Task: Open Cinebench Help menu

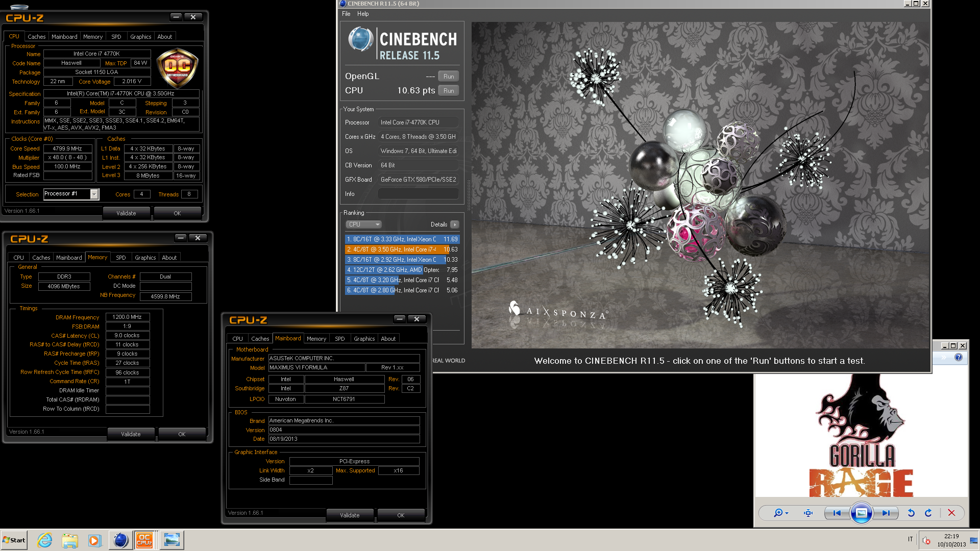Action: [363, 14]
